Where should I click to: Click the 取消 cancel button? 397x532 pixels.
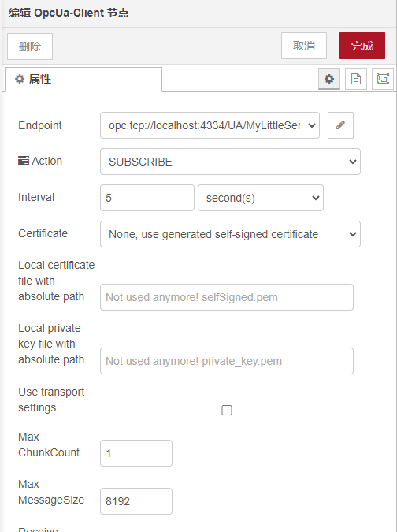click(304, 46)
